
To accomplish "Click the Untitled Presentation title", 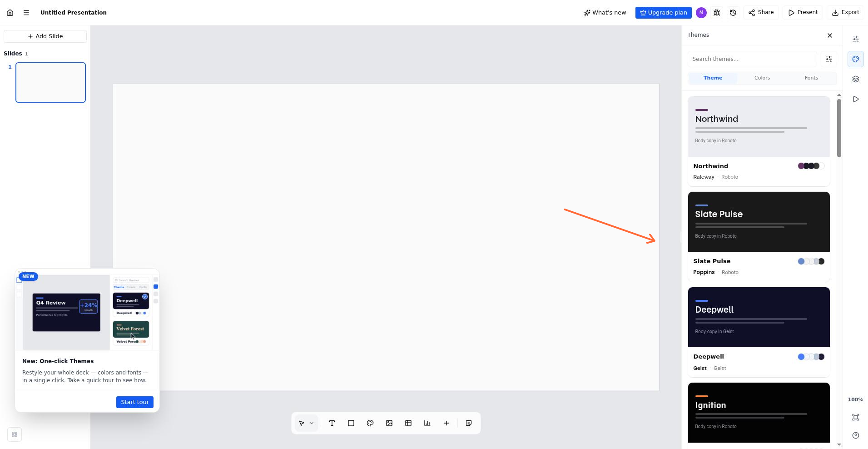I will (x=74, y=13).
